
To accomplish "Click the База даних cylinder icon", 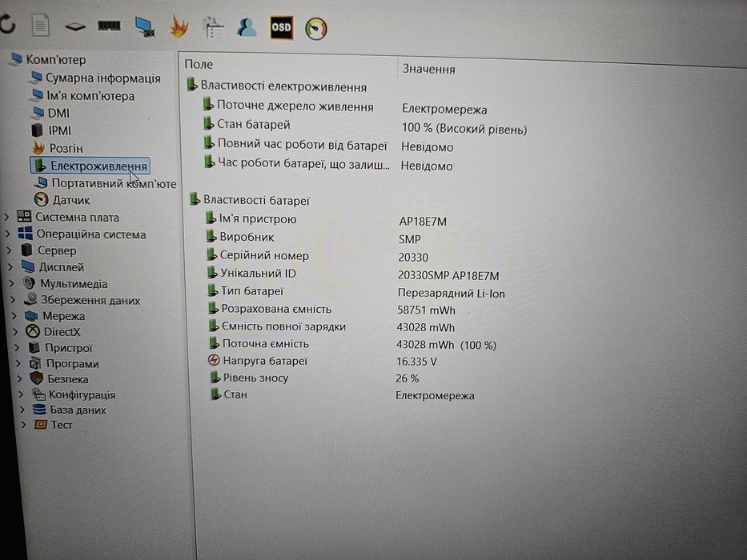I will (39, 410).
